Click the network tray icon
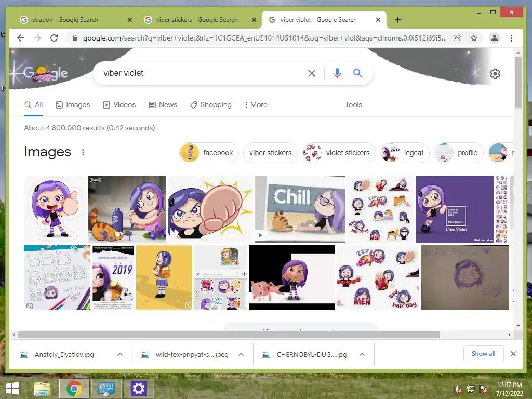532x399 pixels. coord(471,389)
